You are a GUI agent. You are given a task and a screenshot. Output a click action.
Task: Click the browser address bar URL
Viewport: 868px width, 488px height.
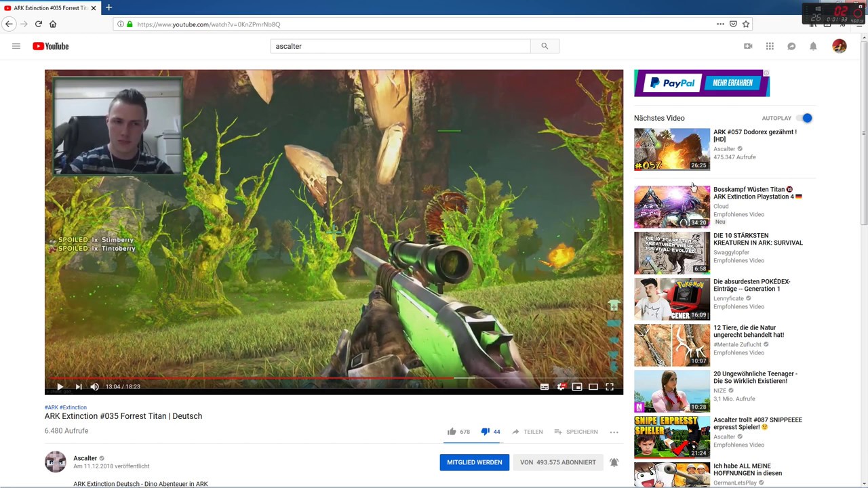point(209,24)
